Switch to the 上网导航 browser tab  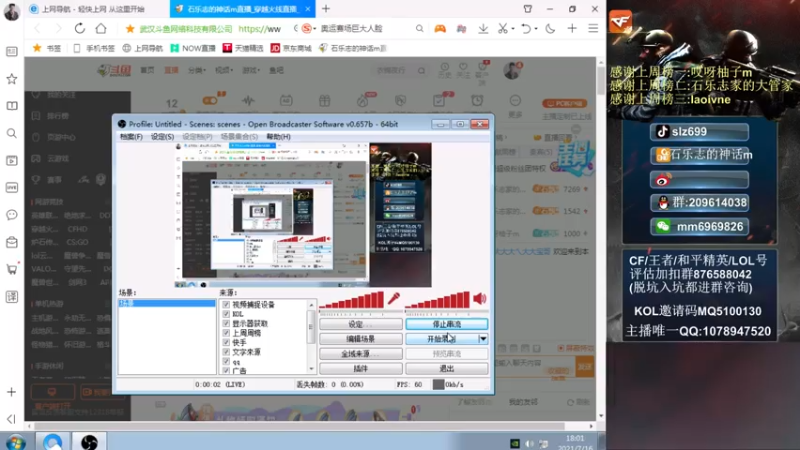(93, 9)
